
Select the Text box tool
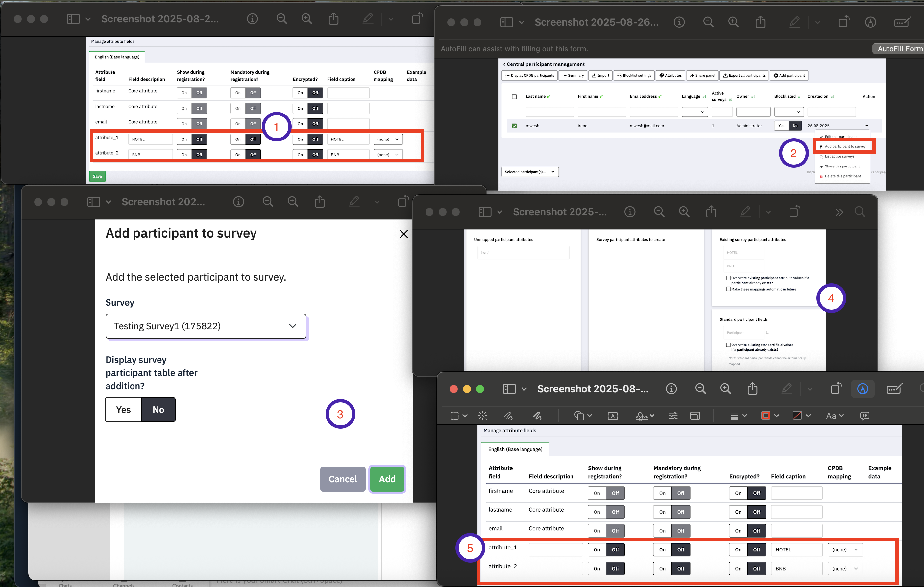(x=612, y=416)
